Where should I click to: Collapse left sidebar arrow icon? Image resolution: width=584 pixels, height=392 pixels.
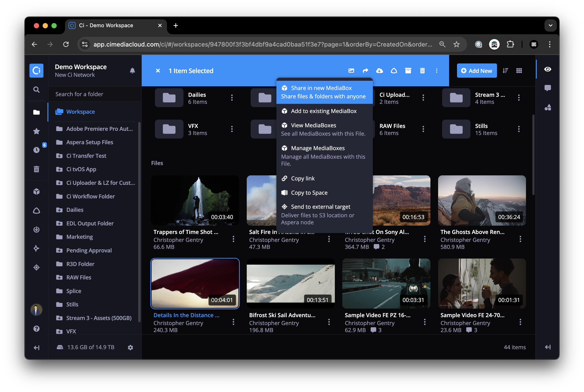click(x=36, y=347)
